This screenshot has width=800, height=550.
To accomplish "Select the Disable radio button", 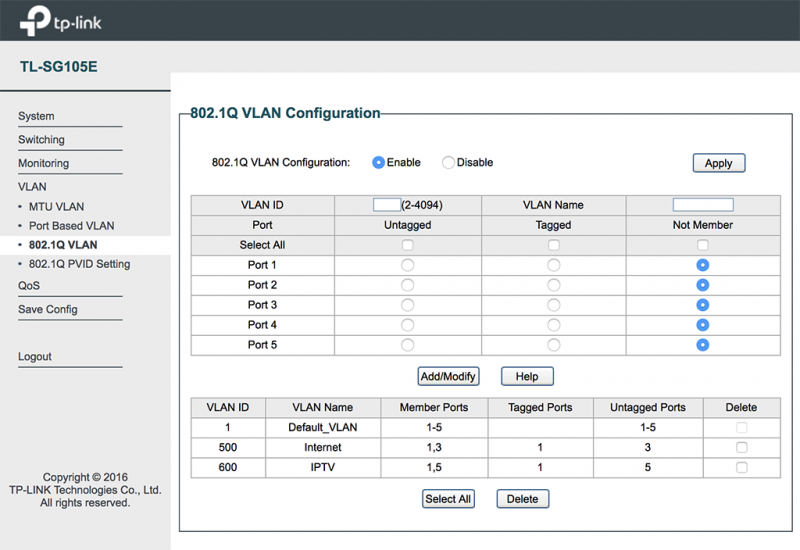I will click(x=448, y=163).
